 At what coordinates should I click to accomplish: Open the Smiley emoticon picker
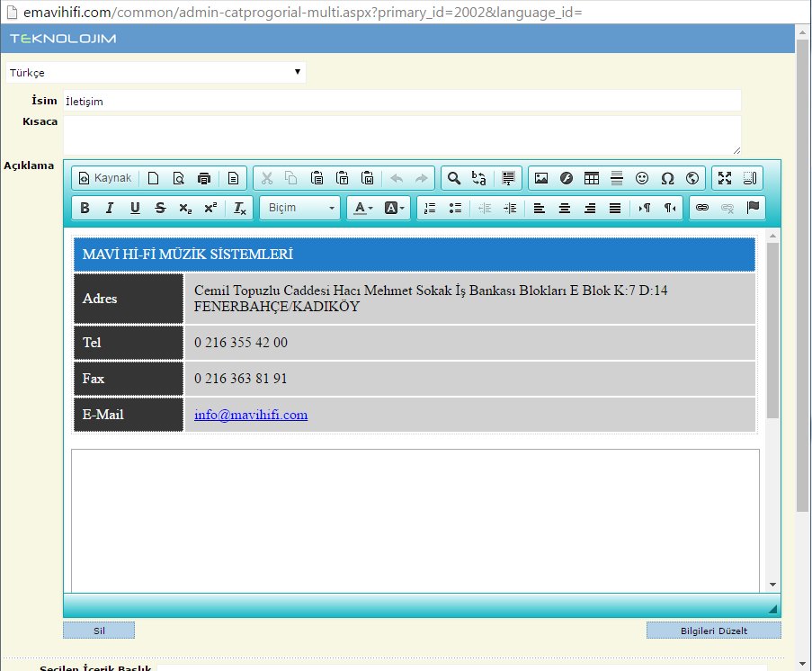(x=642, y=178)
